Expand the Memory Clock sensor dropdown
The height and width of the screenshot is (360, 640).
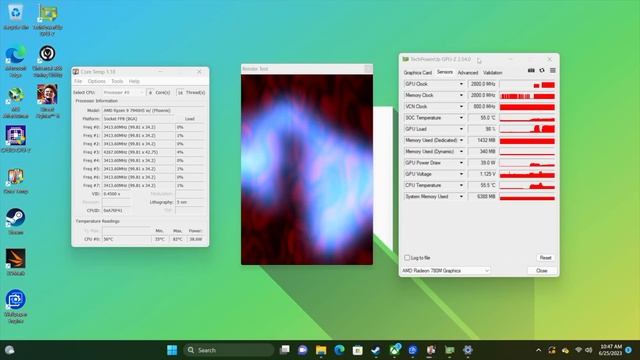click(x=461, y=95)
